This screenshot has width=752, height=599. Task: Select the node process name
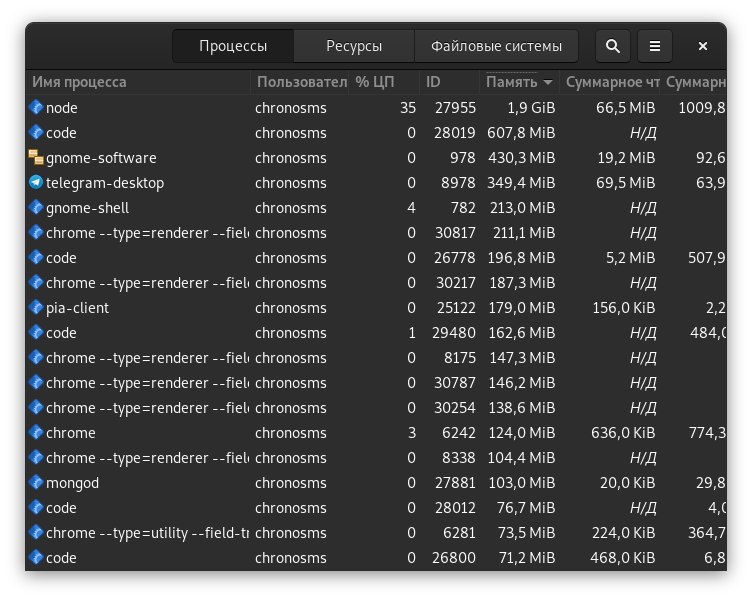tap(61, 108)
